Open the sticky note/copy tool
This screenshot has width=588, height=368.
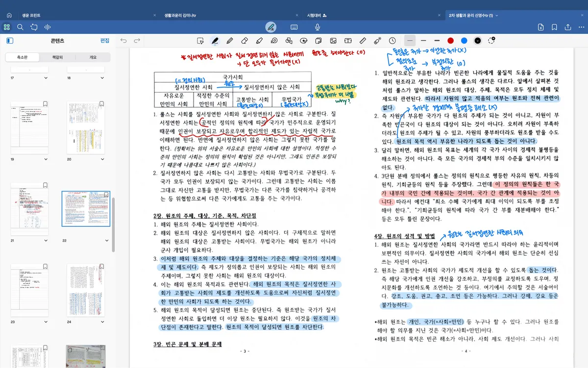pyautogui.click(x=318, y=40)
